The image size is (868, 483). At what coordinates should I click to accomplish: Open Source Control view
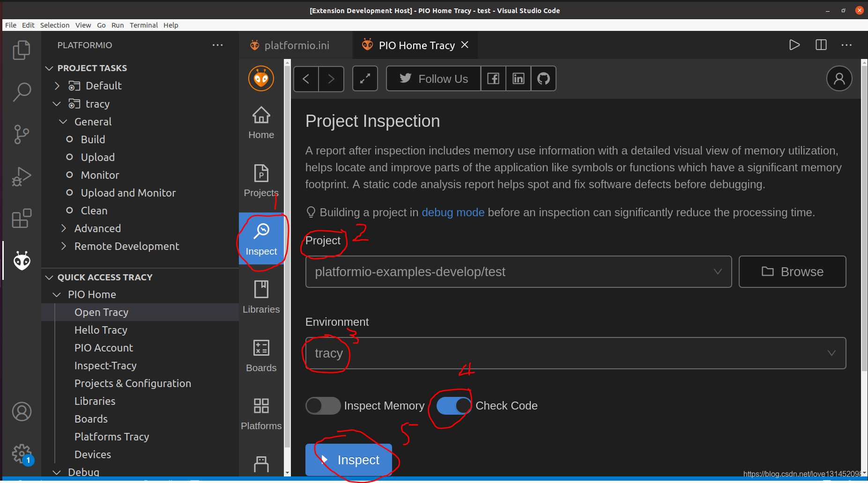tap(22, 134)
